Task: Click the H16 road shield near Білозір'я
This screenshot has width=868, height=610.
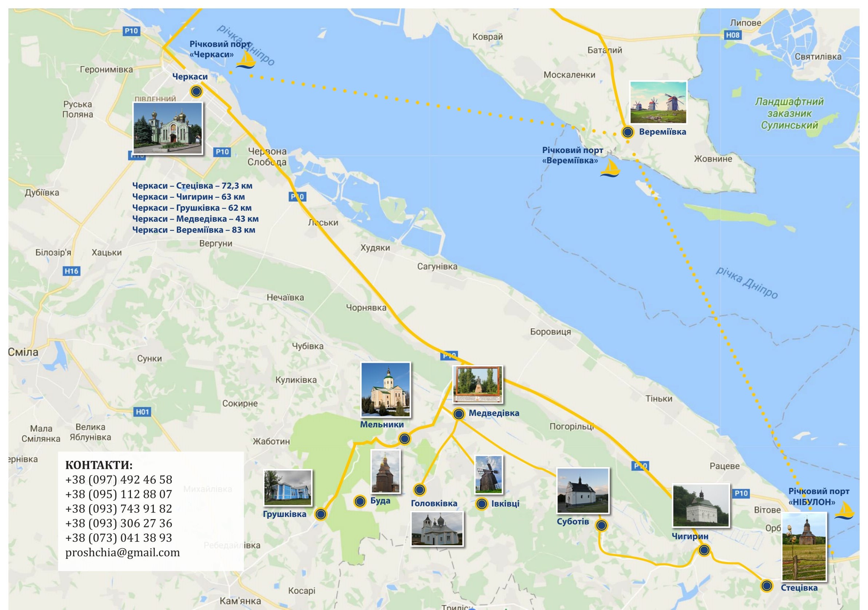Action: (71, 271)
